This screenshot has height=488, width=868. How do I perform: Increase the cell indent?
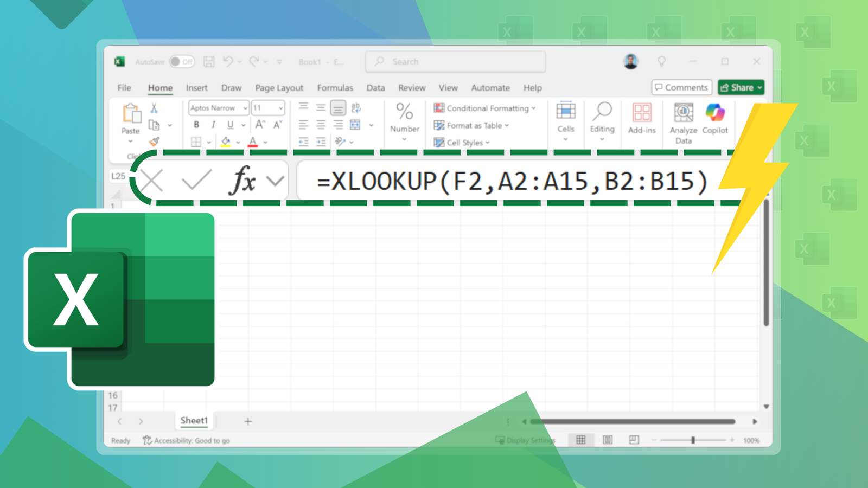[x=321, y=142]
